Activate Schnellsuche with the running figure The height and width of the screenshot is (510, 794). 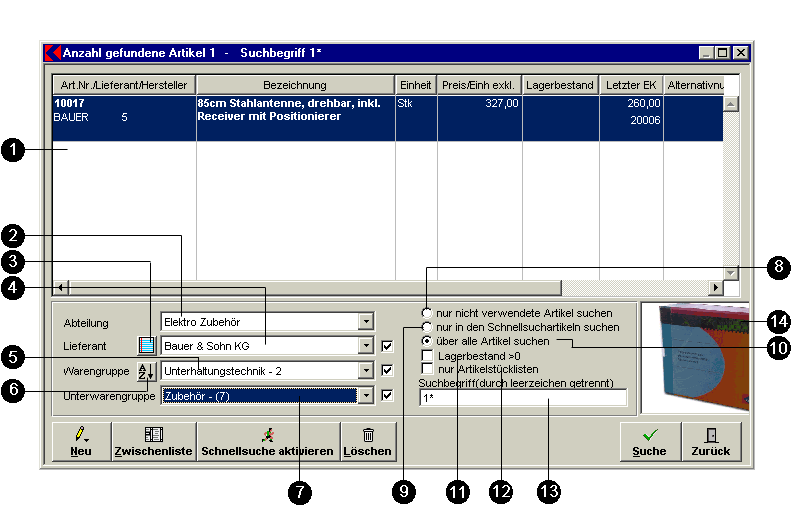(268, 442)
